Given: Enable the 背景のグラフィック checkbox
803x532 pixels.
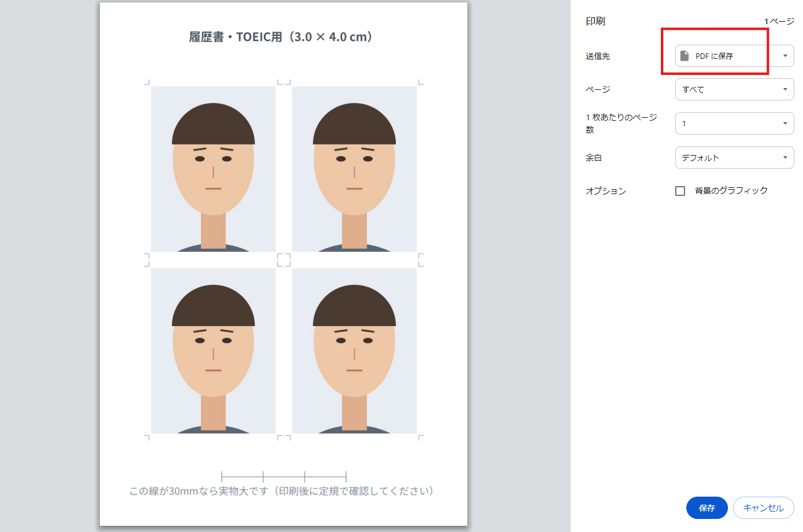Looking at the screenshot, I should 680,191.
